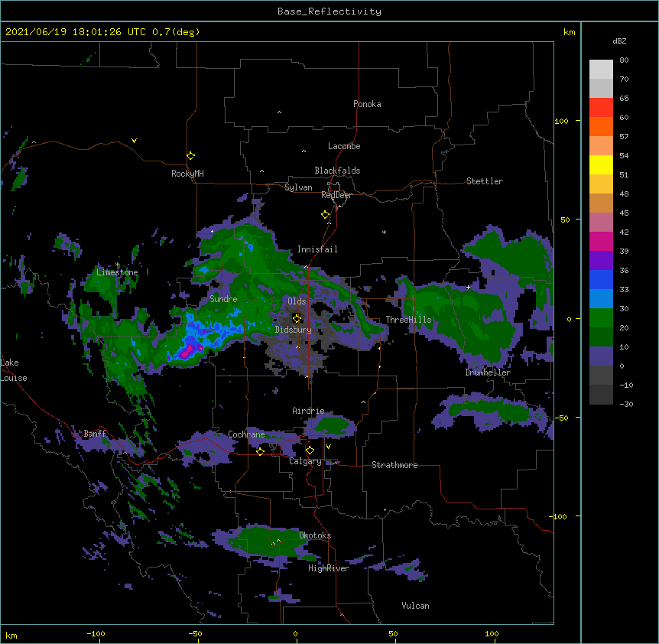Click the bright green 30 dBZ legend swatch
The height and width of the screenshot is (644, 659).
(x=601, y=318)
